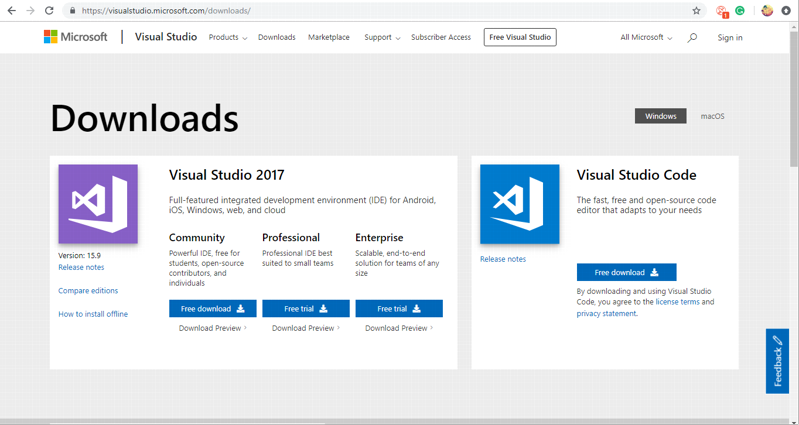Open How to install offline link

[x=93, y=314]
